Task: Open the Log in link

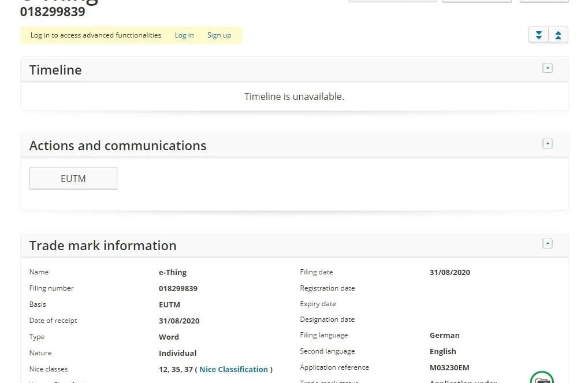Action: coord(184,35)
